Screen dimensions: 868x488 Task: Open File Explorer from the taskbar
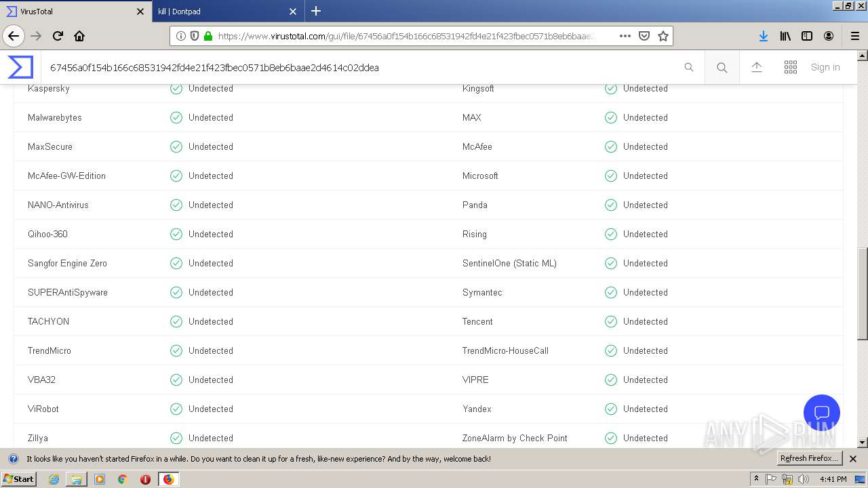coord(77,479)
